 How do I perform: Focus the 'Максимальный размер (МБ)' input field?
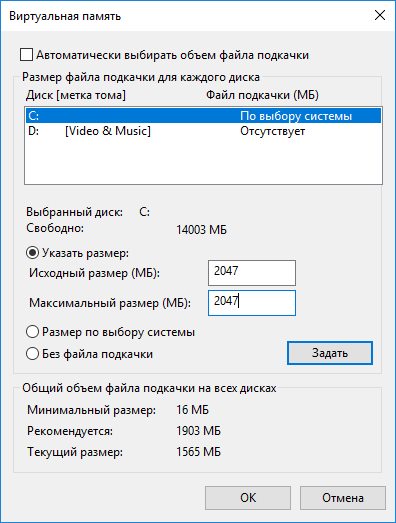click(252, 303)
